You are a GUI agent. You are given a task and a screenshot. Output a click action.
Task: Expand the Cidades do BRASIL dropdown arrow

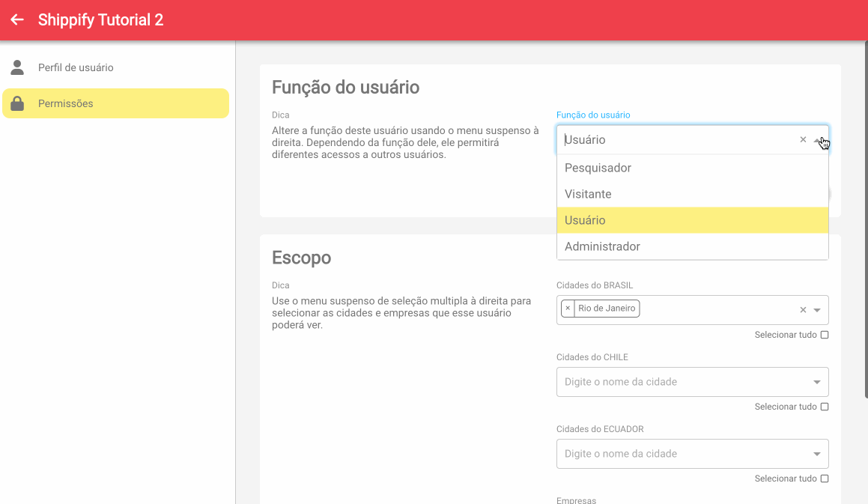pyautogui.click(x=817, y=310)
